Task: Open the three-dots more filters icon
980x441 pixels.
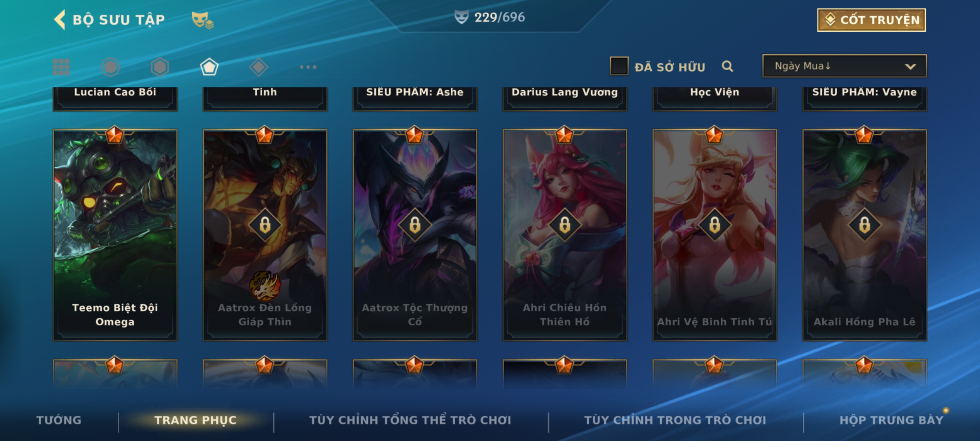Action: (x=308, y=67)
